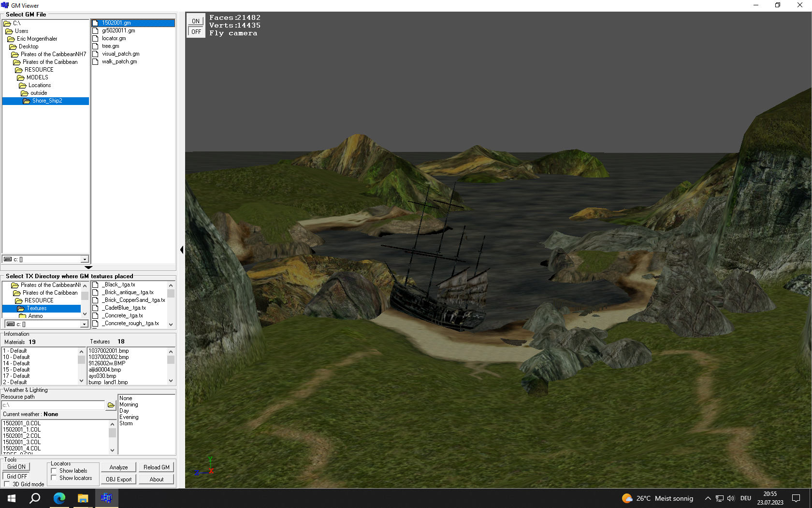
Task: Select _Brick_antique_.tga.tx texture file
Action: click(128, 292)
